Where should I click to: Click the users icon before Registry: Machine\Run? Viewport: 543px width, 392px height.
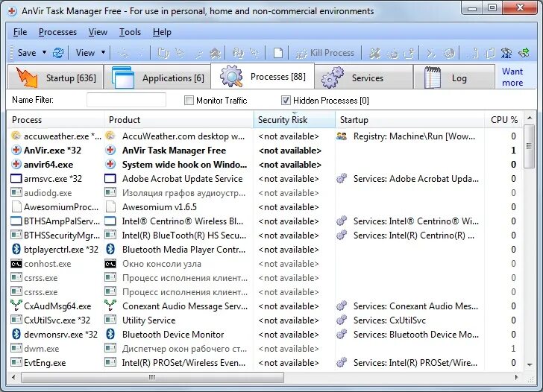coord(342,136)
